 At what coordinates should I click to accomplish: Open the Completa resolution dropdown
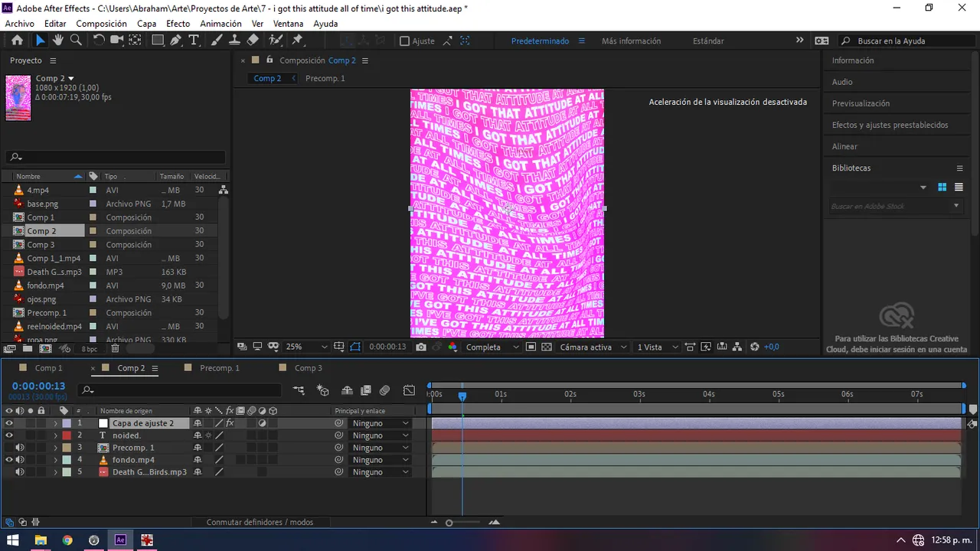(493, 347)
